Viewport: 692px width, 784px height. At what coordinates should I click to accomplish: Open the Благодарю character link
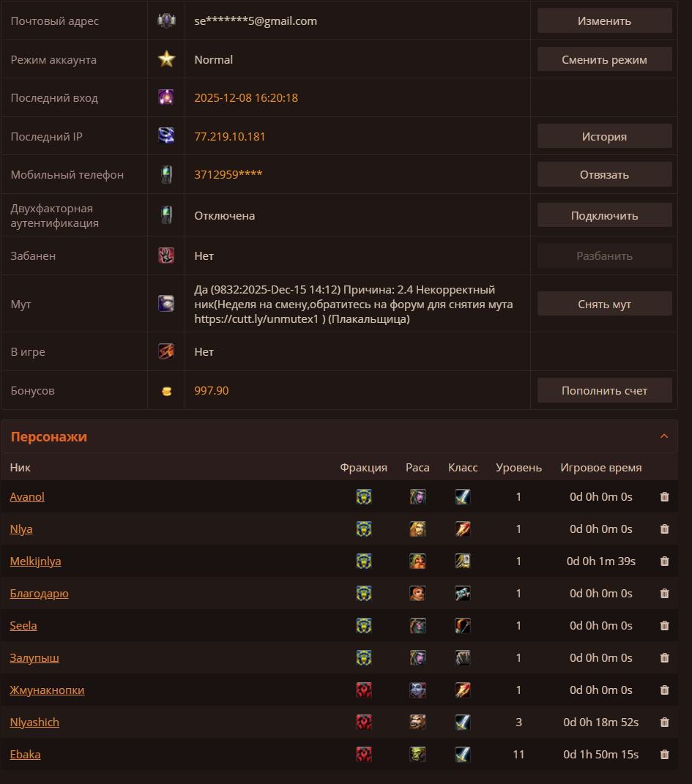39,594
